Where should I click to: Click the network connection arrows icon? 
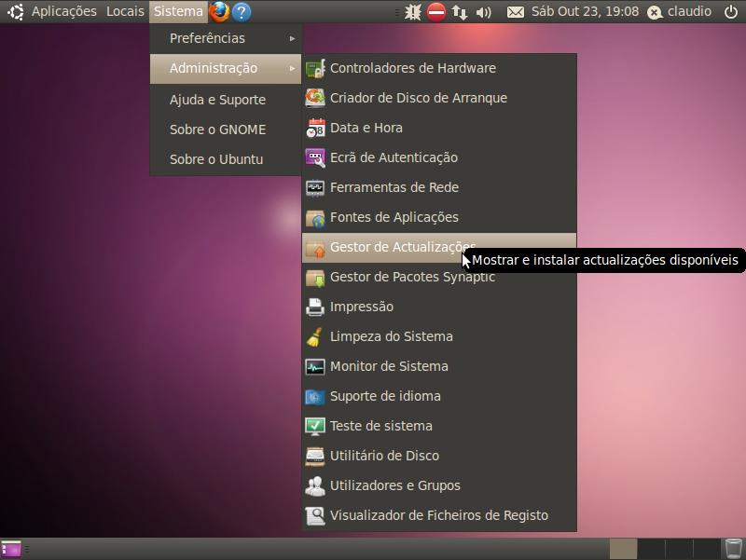460,12
